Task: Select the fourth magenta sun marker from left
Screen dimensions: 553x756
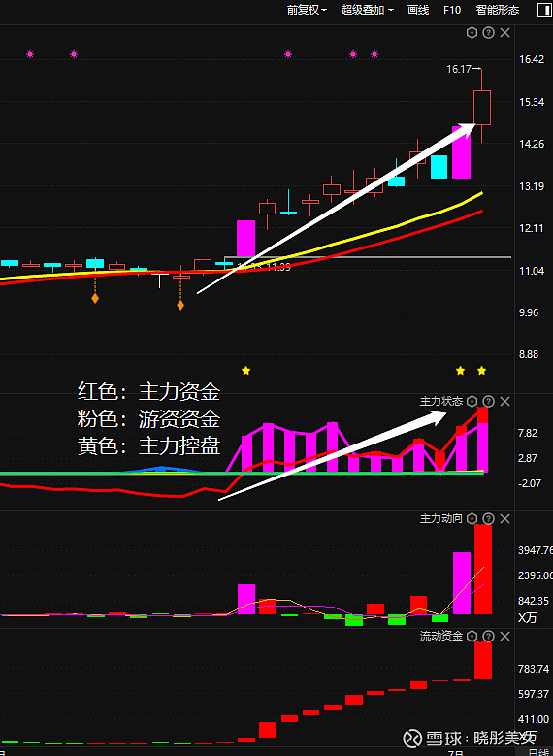Action: [x=353, y=54]
